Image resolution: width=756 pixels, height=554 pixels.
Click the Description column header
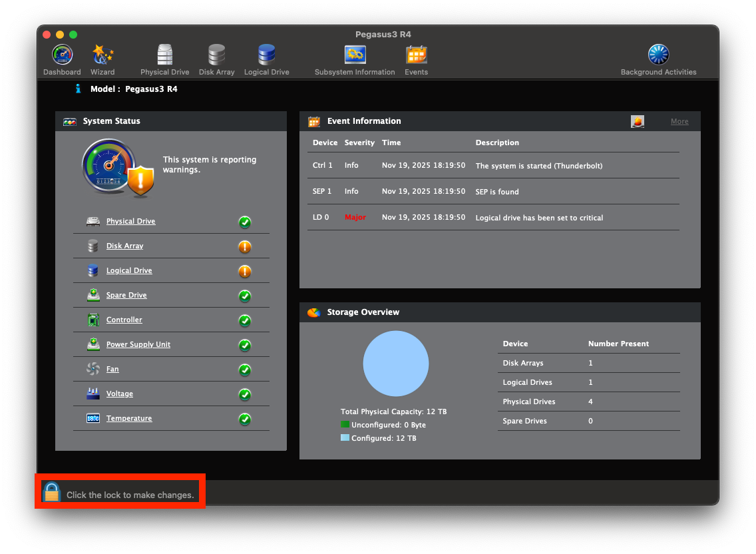497,142
